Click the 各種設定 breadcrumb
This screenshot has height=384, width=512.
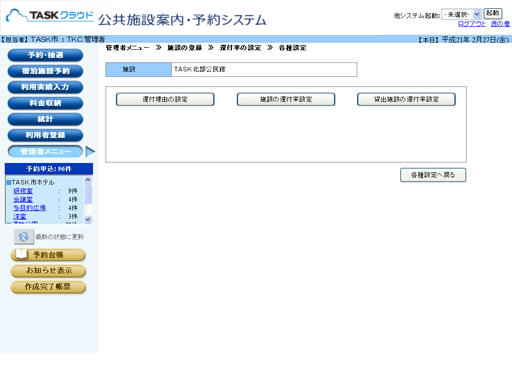click(x=293, y=48)
